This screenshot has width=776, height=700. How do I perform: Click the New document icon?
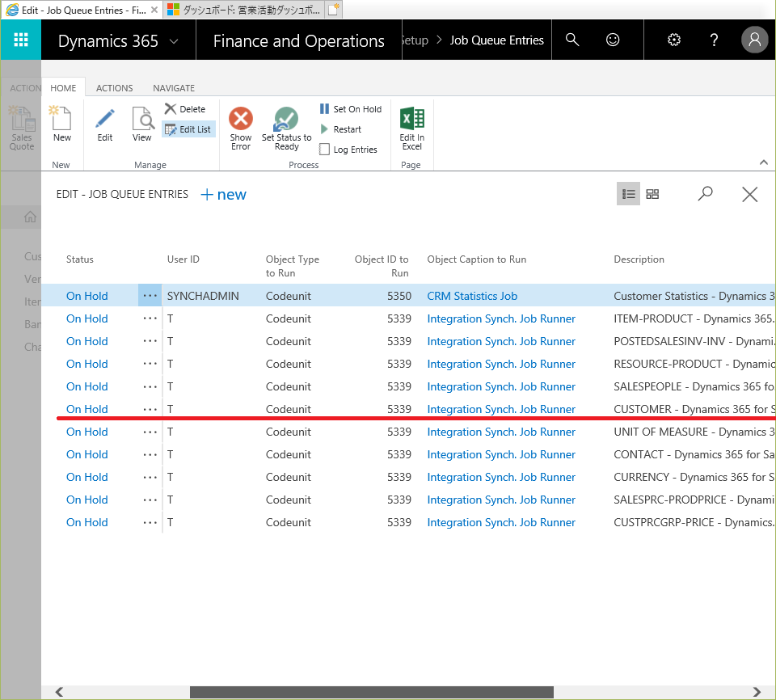click(62, 118)
